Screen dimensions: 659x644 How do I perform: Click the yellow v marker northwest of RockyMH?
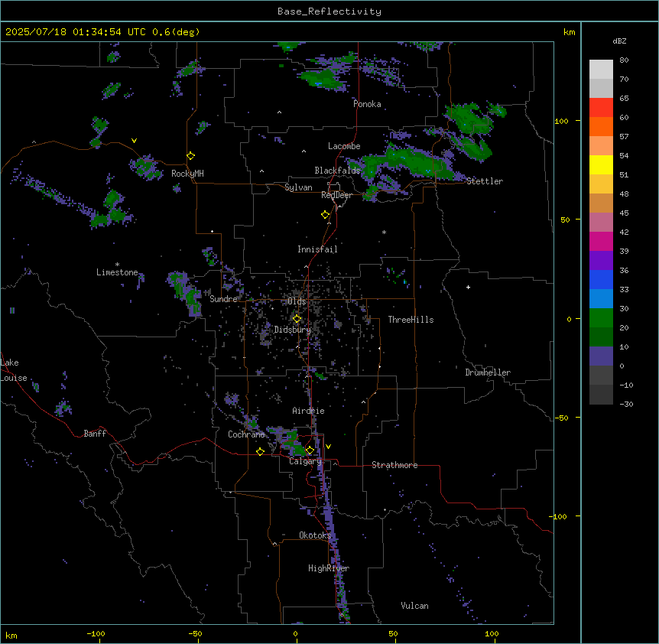tap(134, 141)
